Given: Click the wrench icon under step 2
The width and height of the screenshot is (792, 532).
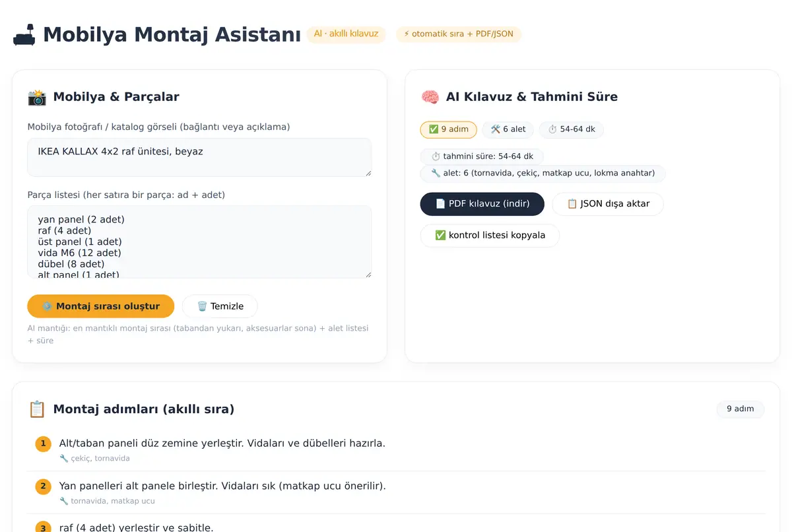Looking at the screenshot, I should tap(63, 501).
